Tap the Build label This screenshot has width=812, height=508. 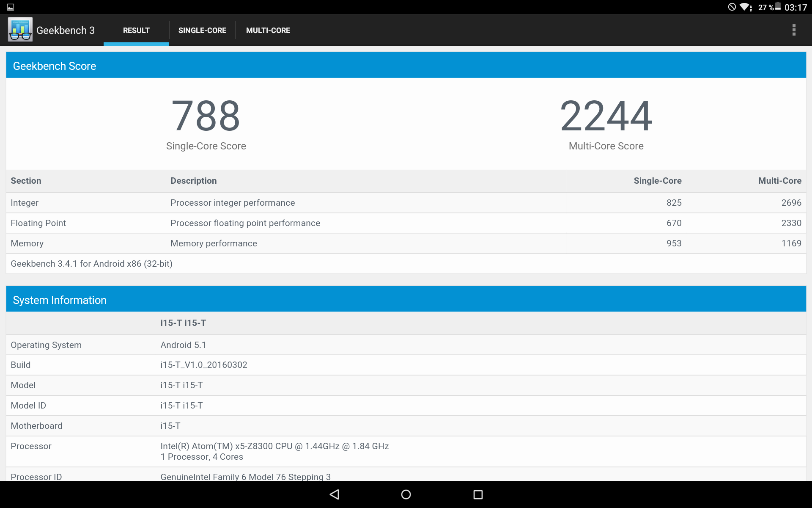pos(20,365)
